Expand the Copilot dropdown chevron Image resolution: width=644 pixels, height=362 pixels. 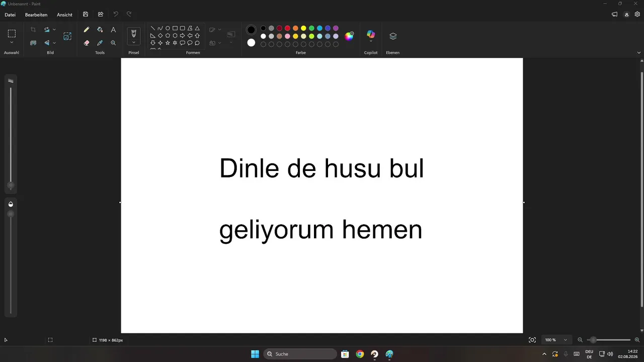click(371, 41)
